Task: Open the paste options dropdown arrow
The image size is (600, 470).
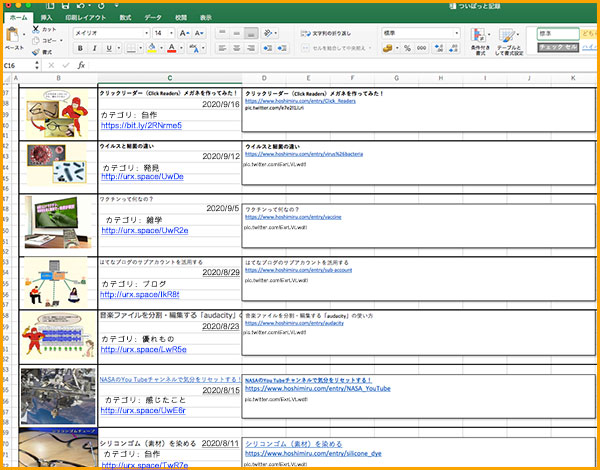Action: (24, 34)
